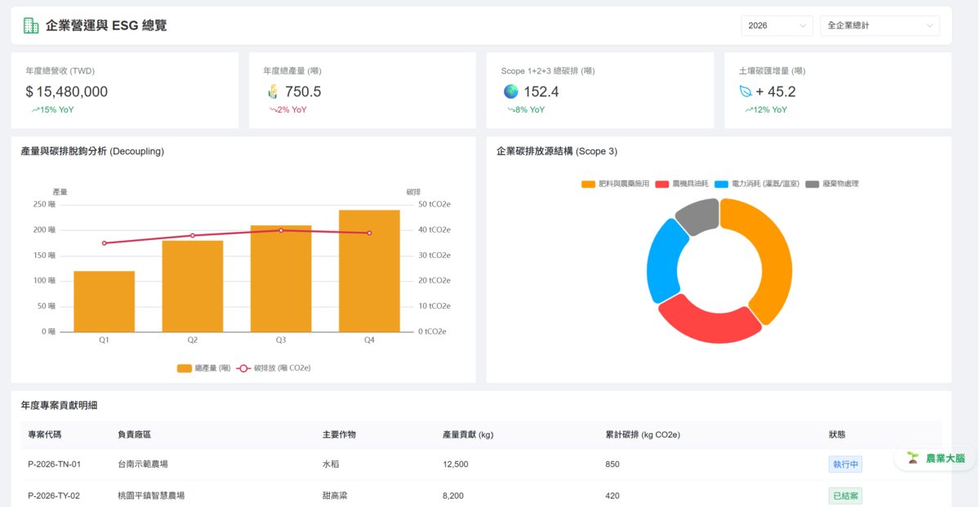Click the 已結案 status tag

845,496
